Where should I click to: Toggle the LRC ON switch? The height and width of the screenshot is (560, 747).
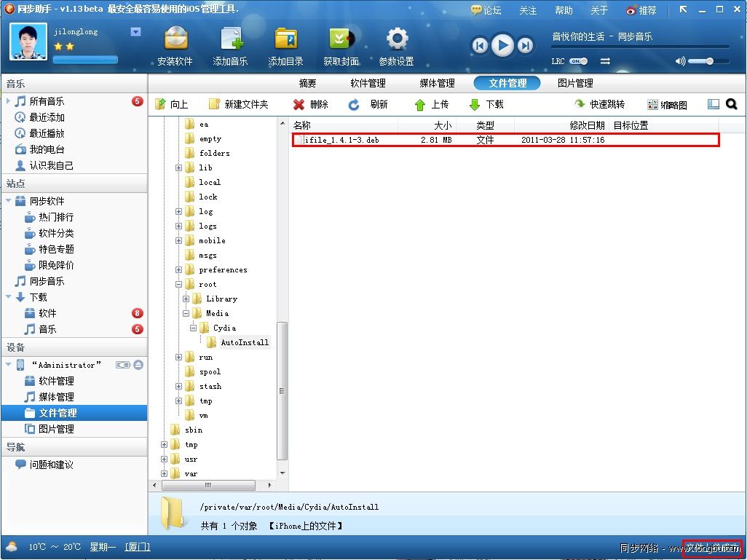click(x=578, y=61)
